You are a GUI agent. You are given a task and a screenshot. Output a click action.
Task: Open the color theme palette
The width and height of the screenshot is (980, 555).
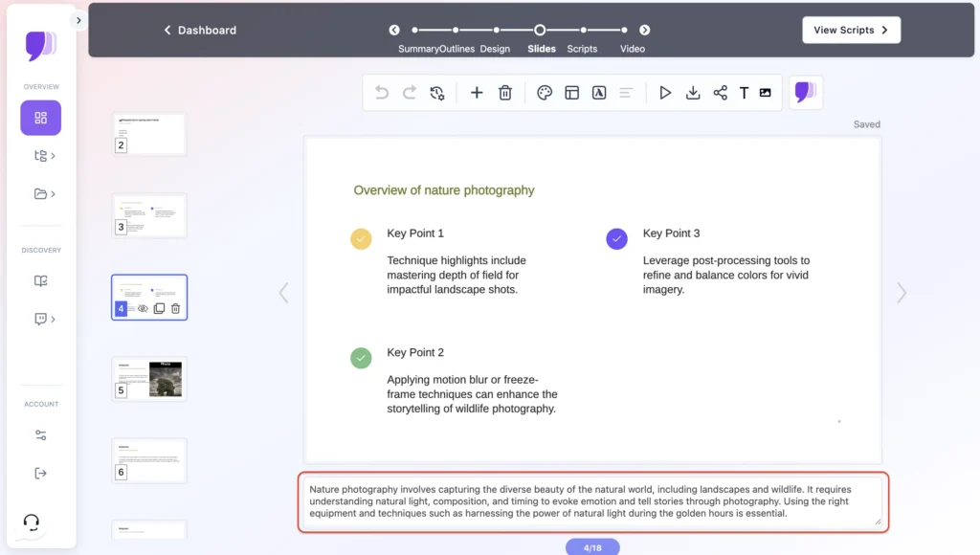coord(545,93)
